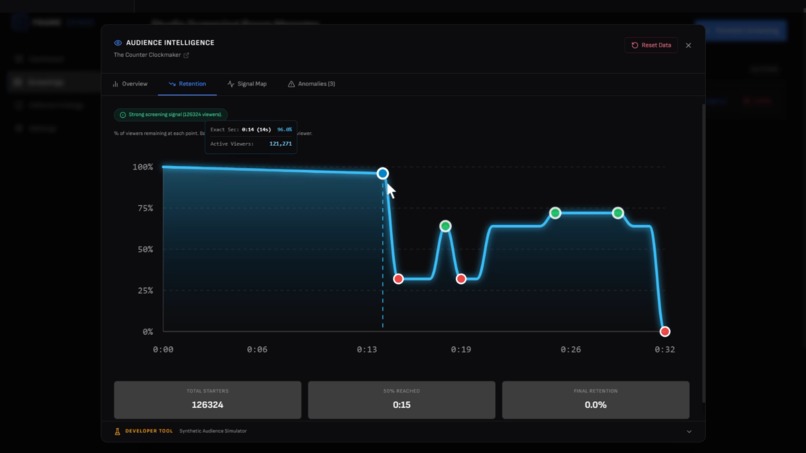Open external link icon after The Counter Clockmaker

186,55
